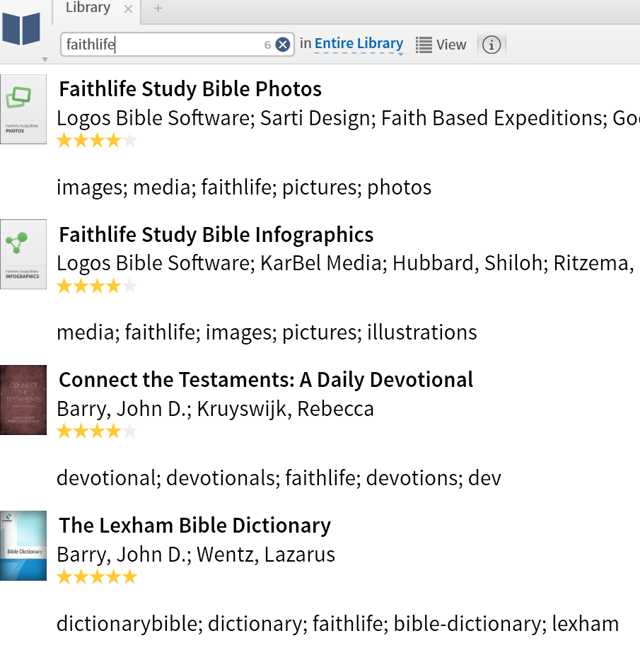The image size is (640, 672).
Task: Rate Faithlife Study Bible Photos five stars
Action: point(129,140)
